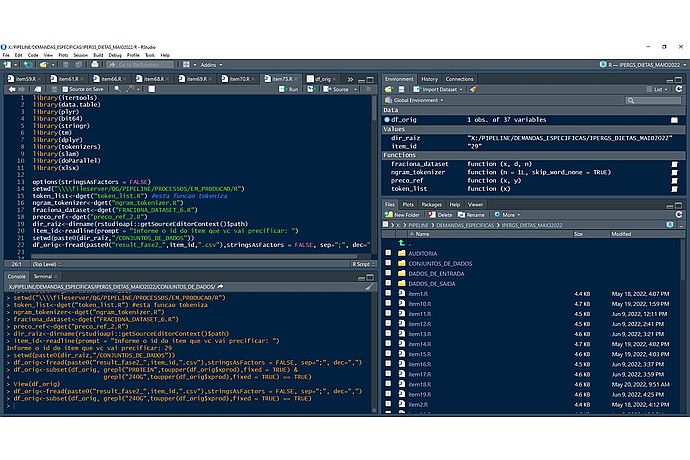The width and height of the screenshot is (690, 460).
Task: Open the project menu IPERGS_DIETAS_MAIO2022
Action: tap(643, 65)
